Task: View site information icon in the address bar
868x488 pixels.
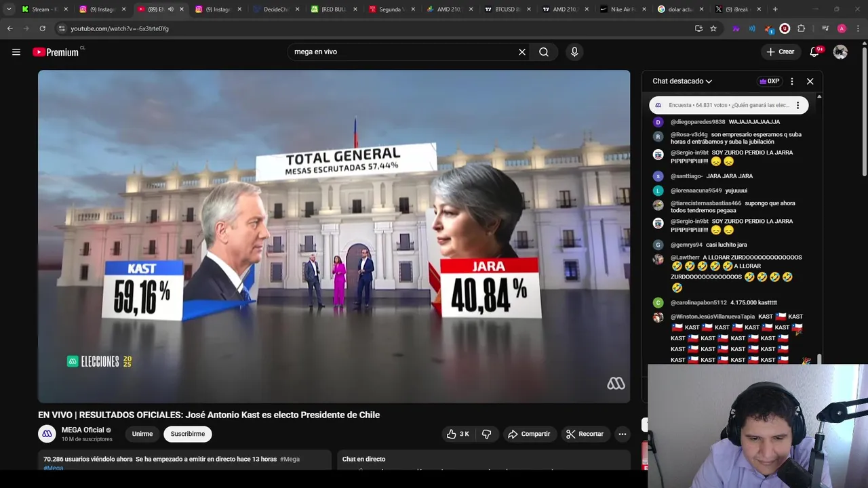Action: 62,28
